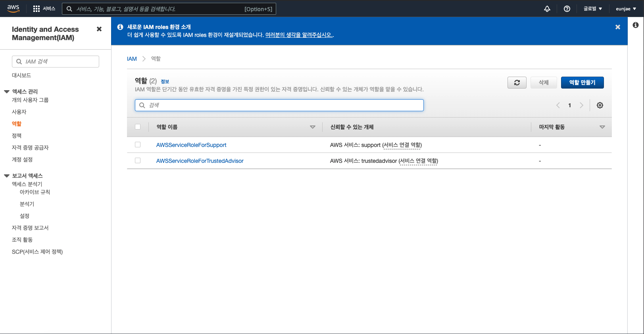Dismiss the new IAM roles banner
This screenshot has height=334, width=644.
[618, 27]
